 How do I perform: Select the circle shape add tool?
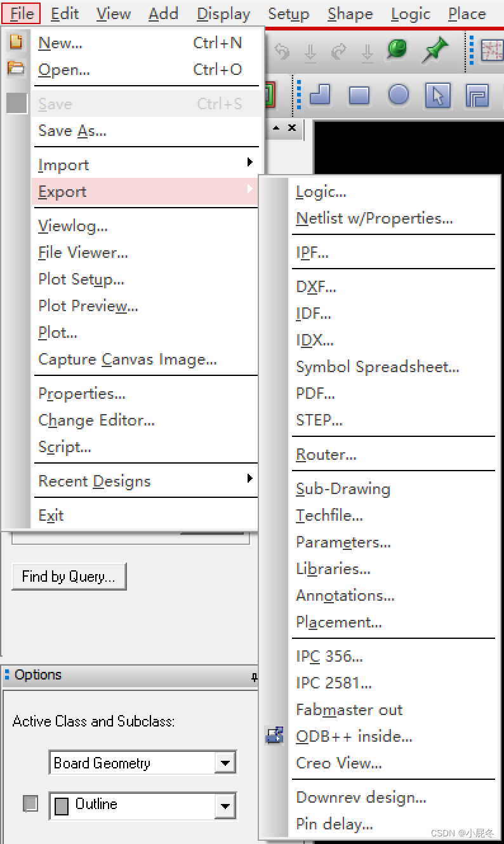(399, 95)
